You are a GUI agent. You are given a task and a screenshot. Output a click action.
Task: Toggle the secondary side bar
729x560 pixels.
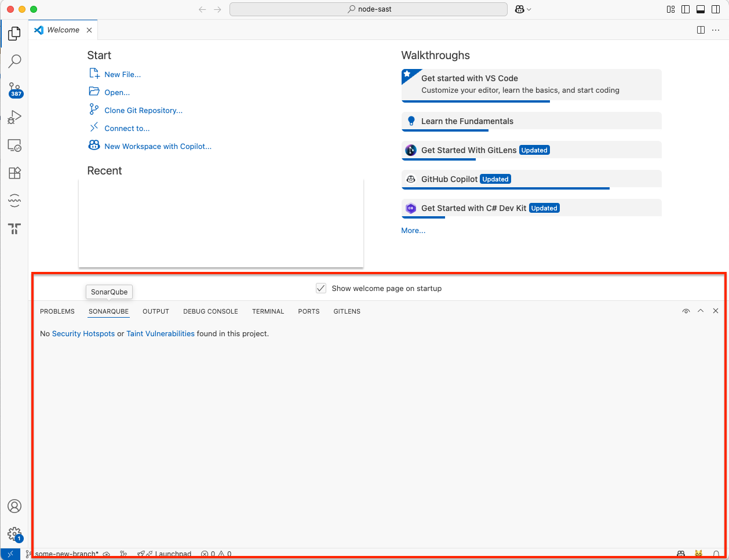coord(716,9)
